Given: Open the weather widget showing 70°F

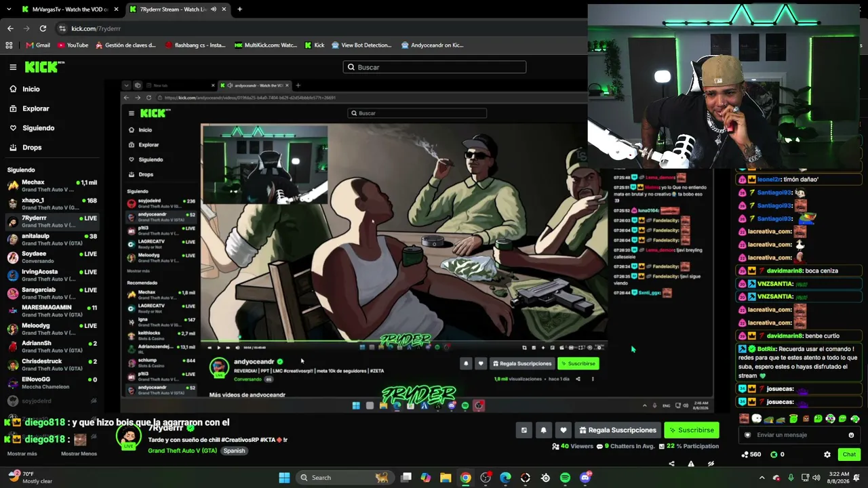Looking at the screenshot, I should tap(30, 478).
